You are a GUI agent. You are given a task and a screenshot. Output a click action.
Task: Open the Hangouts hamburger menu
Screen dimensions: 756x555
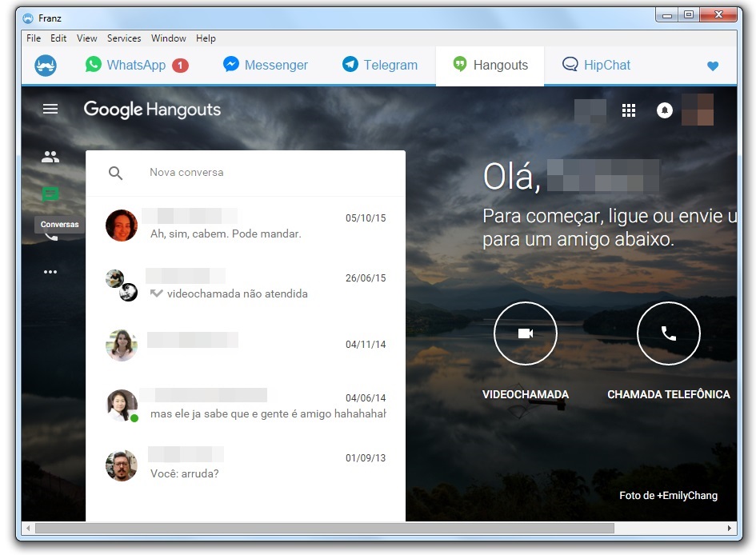point(50,109)
